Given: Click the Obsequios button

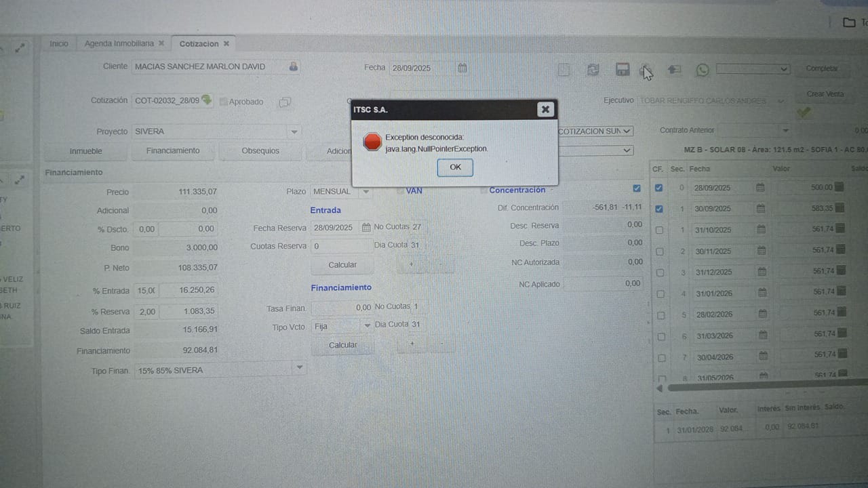Looking at the screenshot, I should click(x=260, y=151).
